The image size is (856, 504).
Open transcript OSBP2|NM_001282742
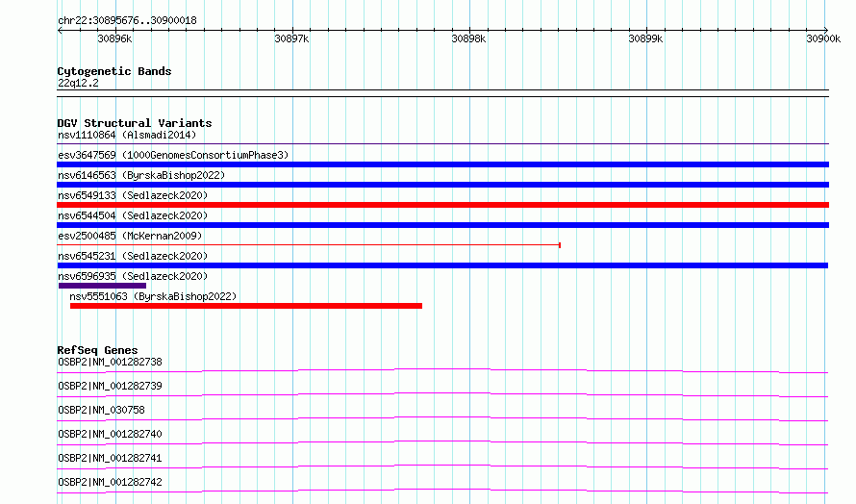click(110, 482)
